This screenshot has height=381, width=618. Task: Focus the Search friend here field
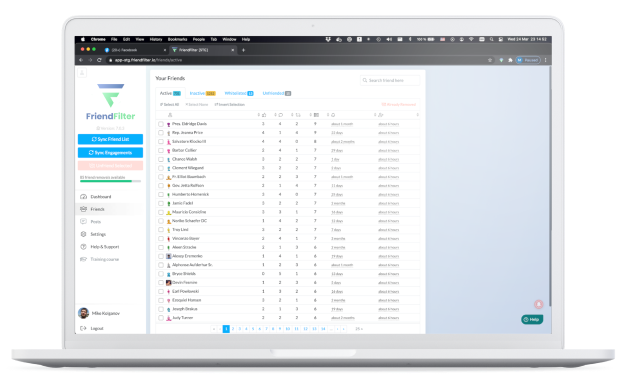pos(390,80)
